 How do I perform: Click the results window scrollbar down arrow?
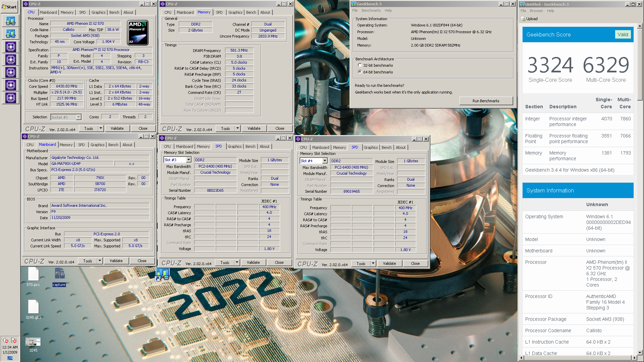[640, 353]
